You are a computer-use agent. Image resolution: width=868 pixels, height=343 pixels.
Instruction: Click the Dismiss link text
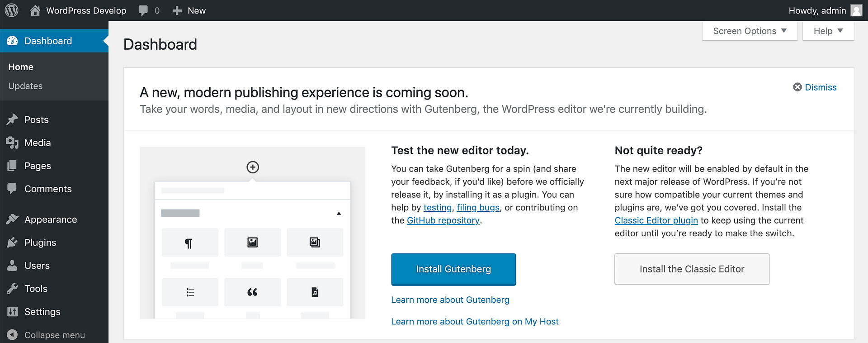click(821, 87)
